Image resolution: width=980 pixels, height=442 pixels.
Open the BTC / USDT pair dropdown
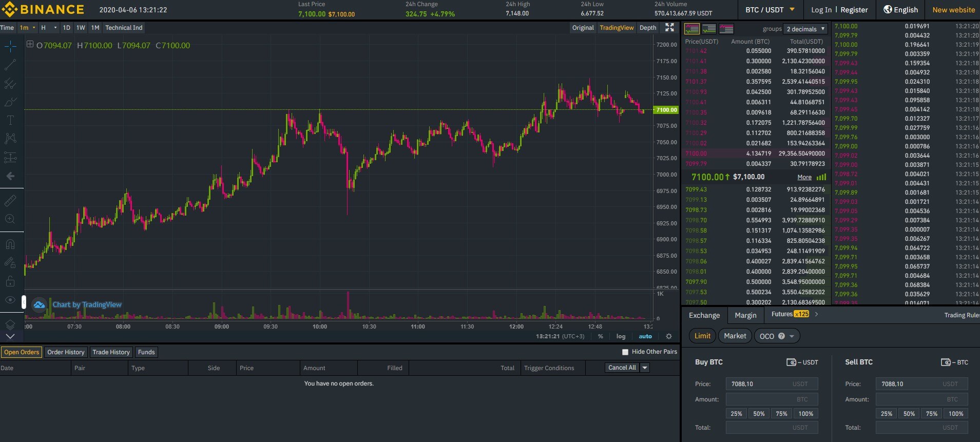pos(770,10)
